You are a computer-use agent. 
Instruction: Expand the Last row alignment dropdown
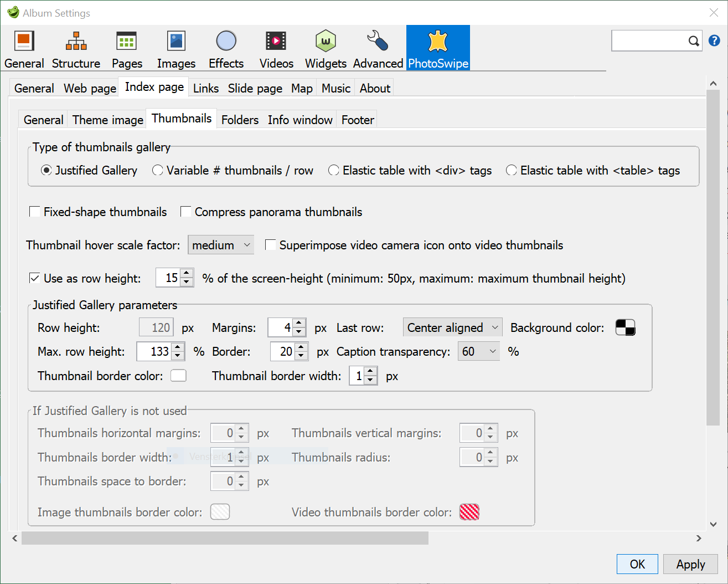tap(452, 327)
